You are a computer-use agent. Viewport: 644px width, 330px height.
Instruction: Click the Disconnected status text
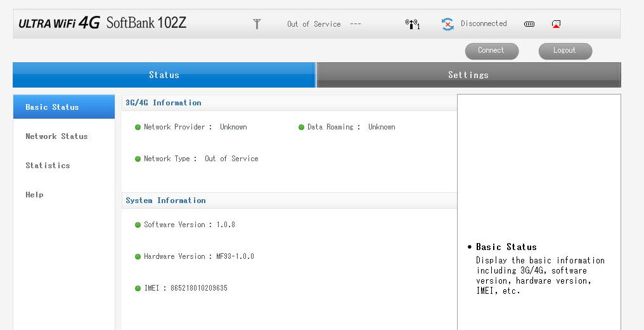pyautogui.click(x=484, y=23)
